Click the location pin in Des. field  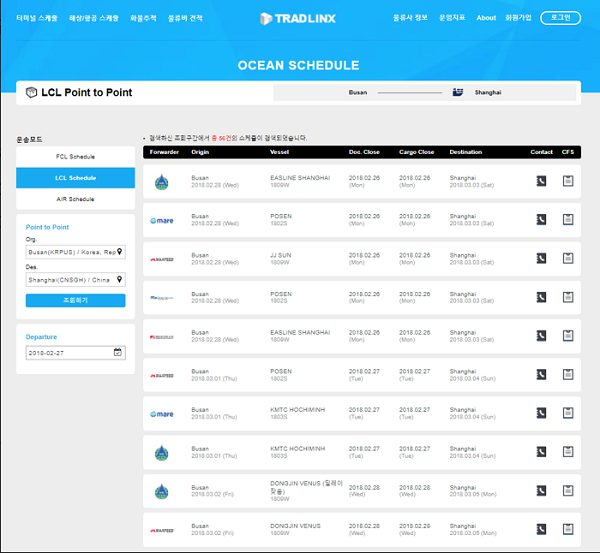120,280
